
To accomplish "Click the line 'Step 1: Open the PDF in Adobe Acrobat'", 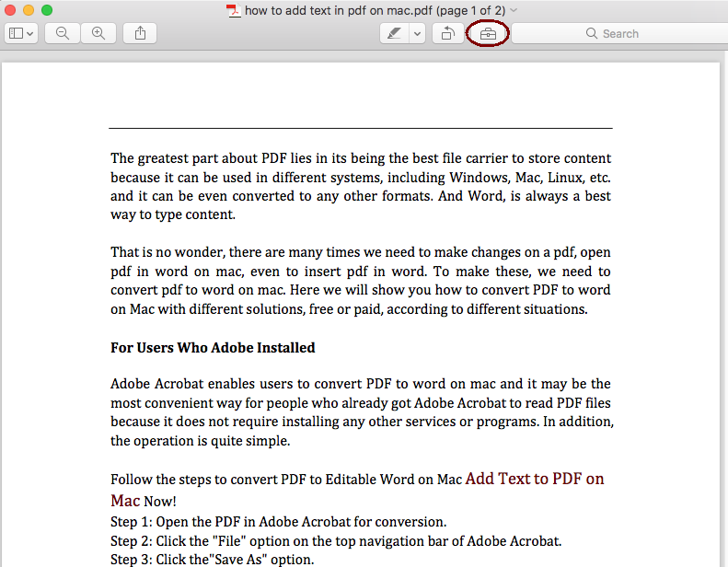I will tap(278, 522).
